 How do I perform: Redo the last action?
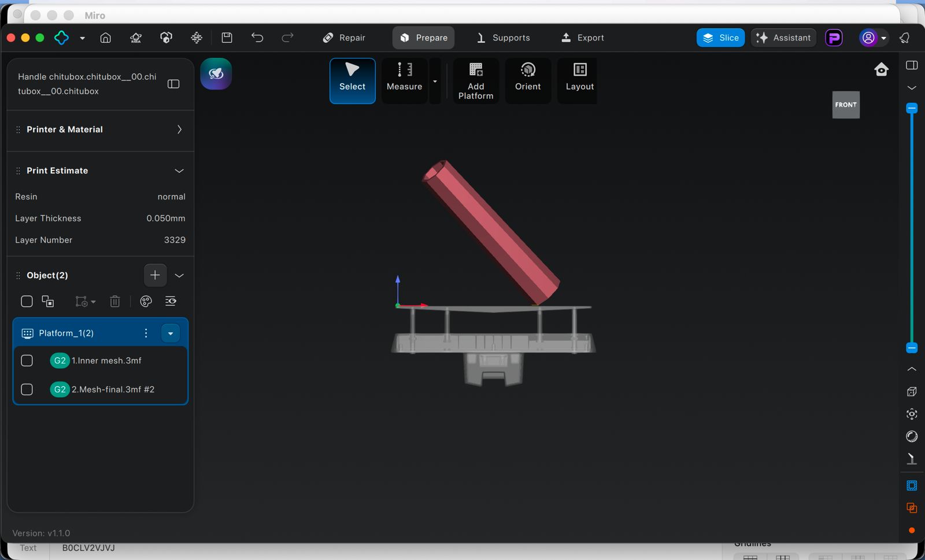(287, 38)
